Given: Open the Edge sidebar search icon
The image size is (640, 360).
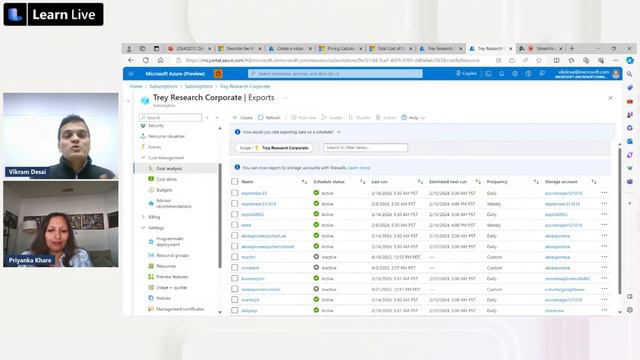Looking at the screenshot, I should point(630,74).
